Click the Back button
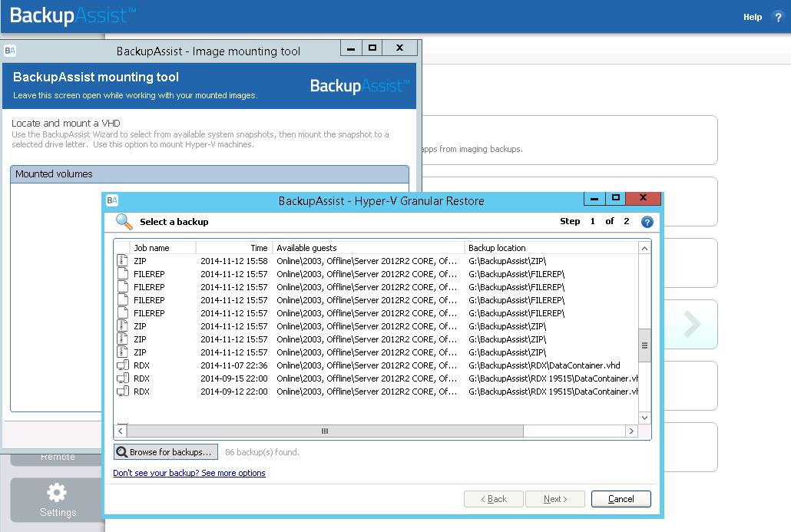The height and width of the screenshot is (532, 791). point(494,499)
